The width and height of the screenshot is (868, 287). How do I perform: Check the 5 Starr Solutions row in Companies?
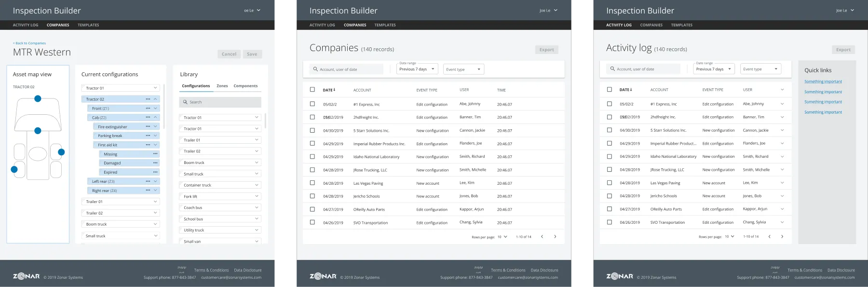pyautogui.click(x=312, y=130)
